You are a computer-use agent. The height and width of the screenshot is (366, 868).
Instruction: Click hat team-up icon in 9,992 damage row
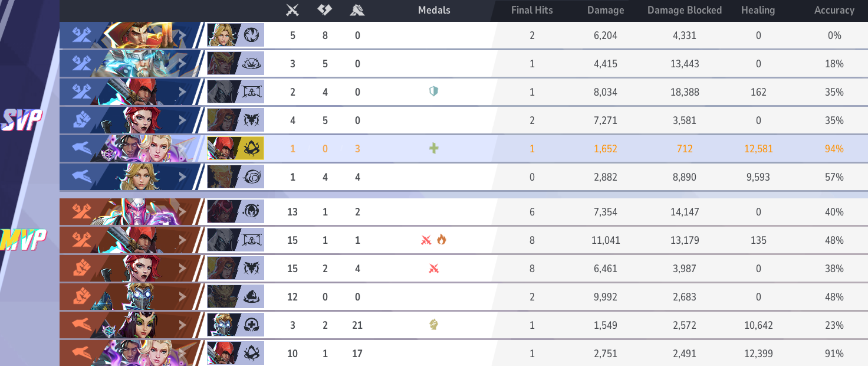tap(252, 296)
